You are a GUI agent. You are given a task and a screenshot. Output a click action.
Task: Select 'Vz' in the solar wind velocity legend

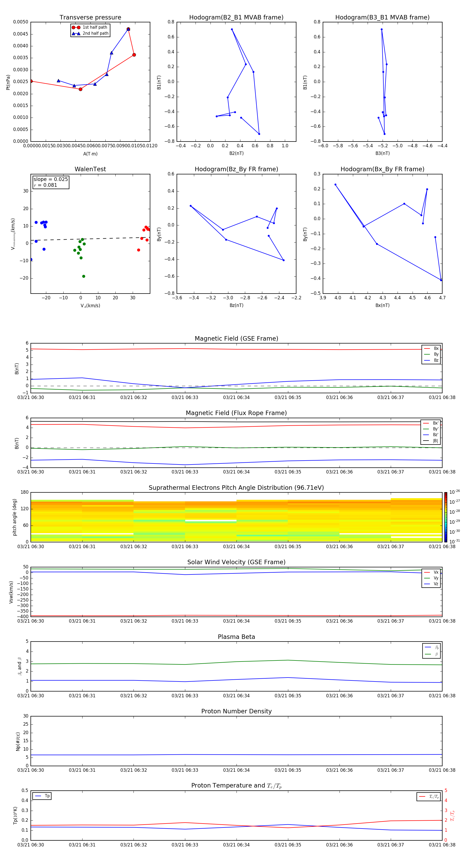click(x=431, y=584)
